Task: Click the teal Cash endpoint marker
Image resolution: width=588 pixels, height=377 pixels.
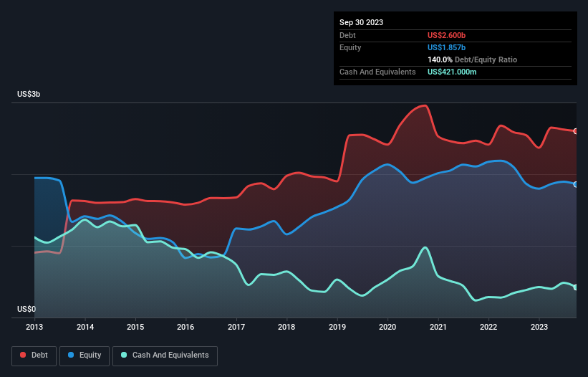Action: click(x=576, y=287)
